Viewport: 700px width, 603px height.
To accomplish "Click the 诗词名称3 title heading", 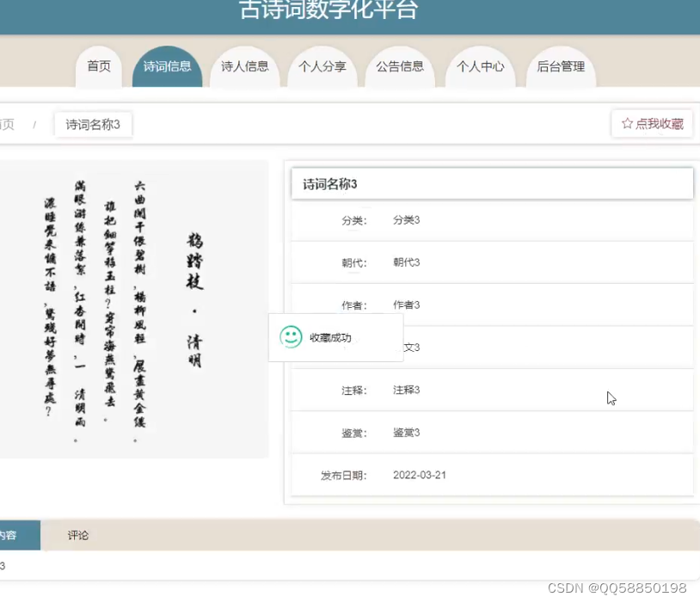I will (330, 184).
